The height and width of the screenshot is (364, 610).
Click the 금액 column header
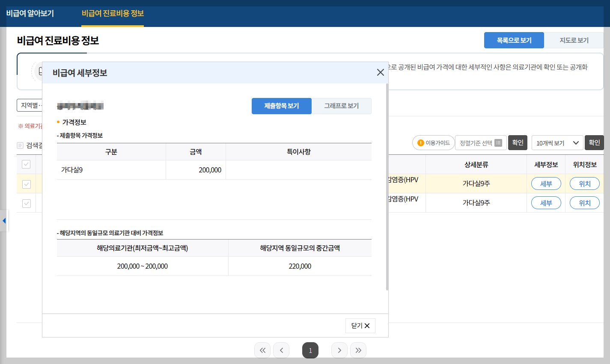point(196,152)
